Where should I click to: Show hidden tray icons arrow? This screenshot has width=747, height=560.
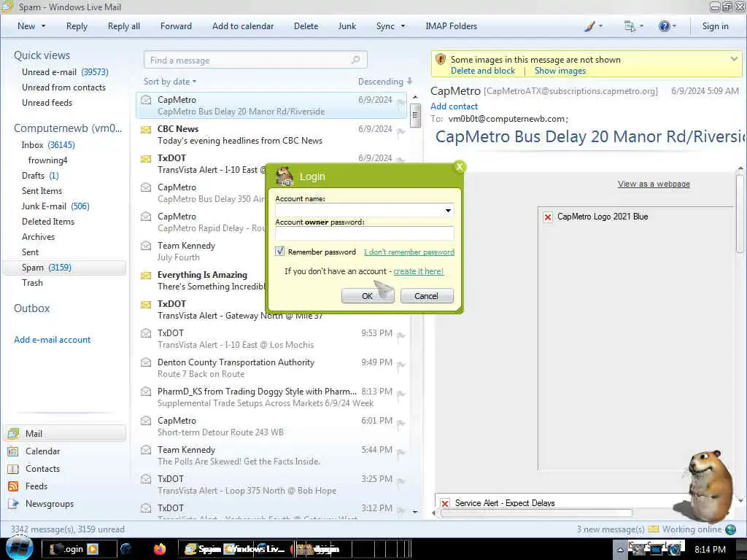point(620,550)
